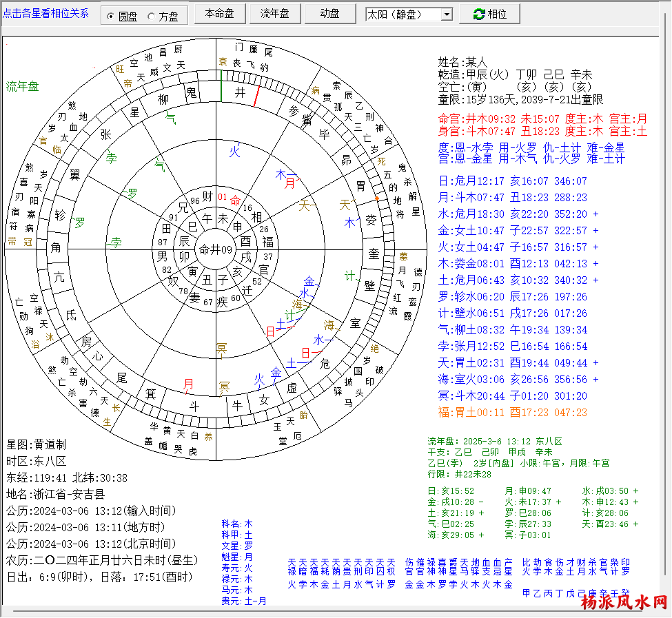Viewport: 672px width, 618px height.
Task: Select the 圆盘 round chart radio button
Action: pyautogui.click(x=111, y=17)
